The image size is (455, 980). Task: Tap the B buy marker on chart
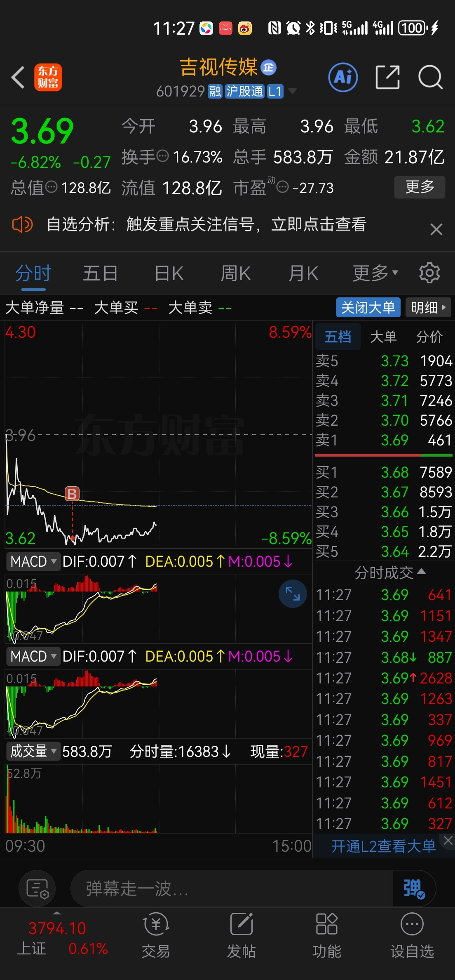pos(72,493)
